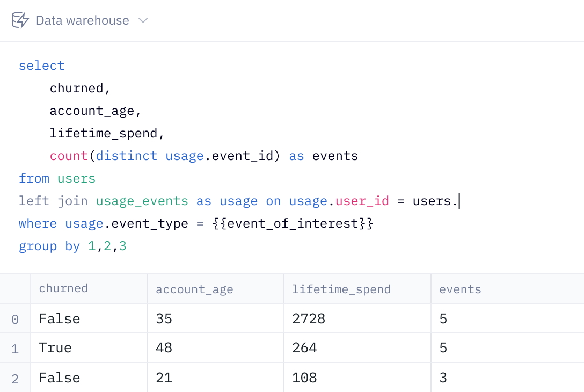Click the lifetime_spend cell showing 108
The image size is (584, 392).
click(304, 378)
